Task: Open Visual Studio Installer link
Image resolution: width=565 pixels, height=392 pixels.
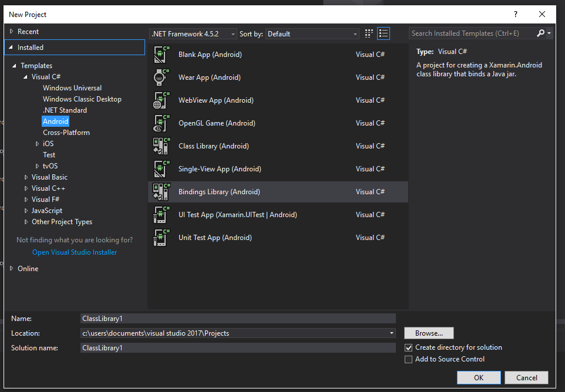Action: (75, 252)
